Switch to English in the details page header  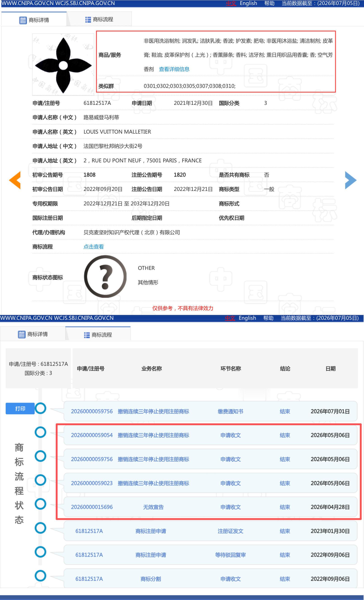pyautogui.click(x=248, y=3)
